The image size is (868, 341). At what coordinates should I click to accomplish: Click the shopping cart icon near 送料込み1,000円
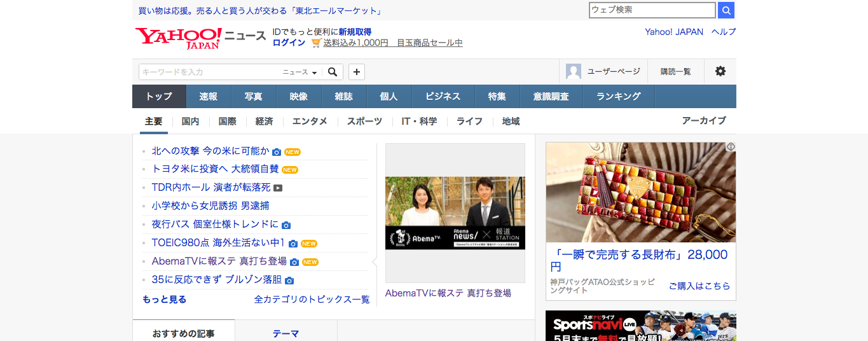coord(316,43)
